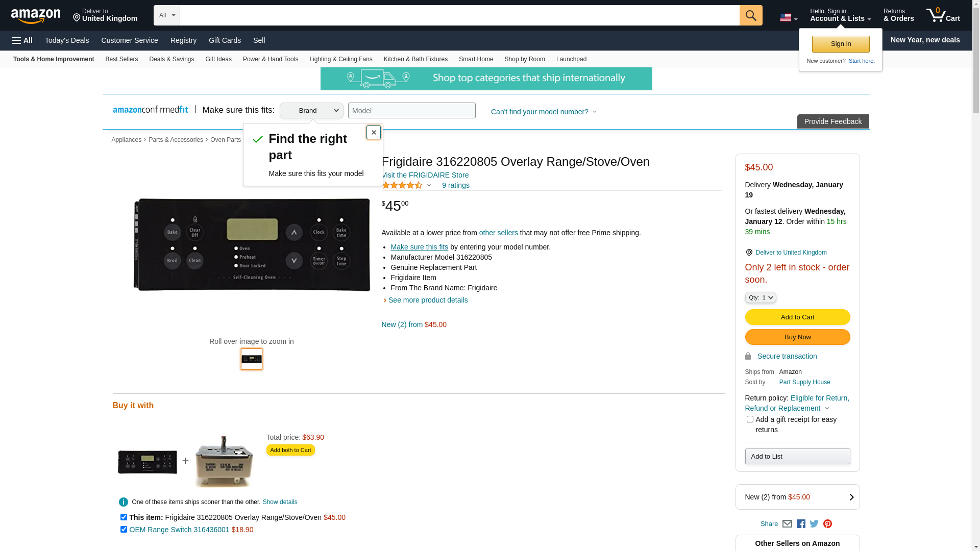Click the other sellers link
The width and height of the screenshot is (980, 551).
click(x=498, y=233)
